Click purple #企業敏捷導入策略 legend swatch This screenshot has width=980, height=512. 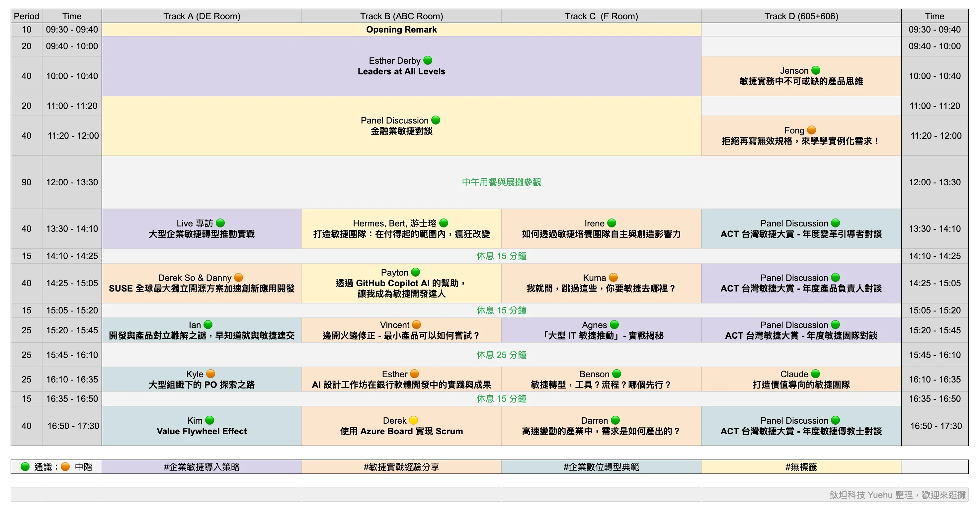coord(202,467)
